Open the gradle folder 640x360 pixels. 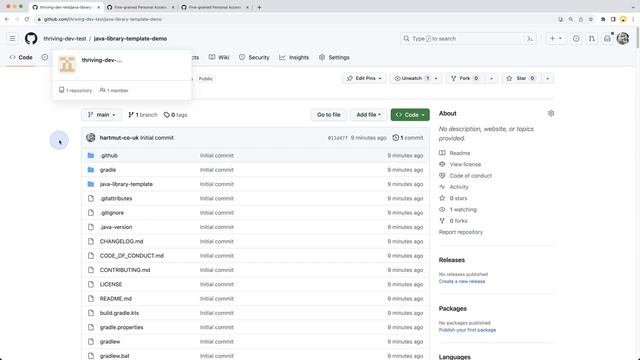[x=108, y=170]
